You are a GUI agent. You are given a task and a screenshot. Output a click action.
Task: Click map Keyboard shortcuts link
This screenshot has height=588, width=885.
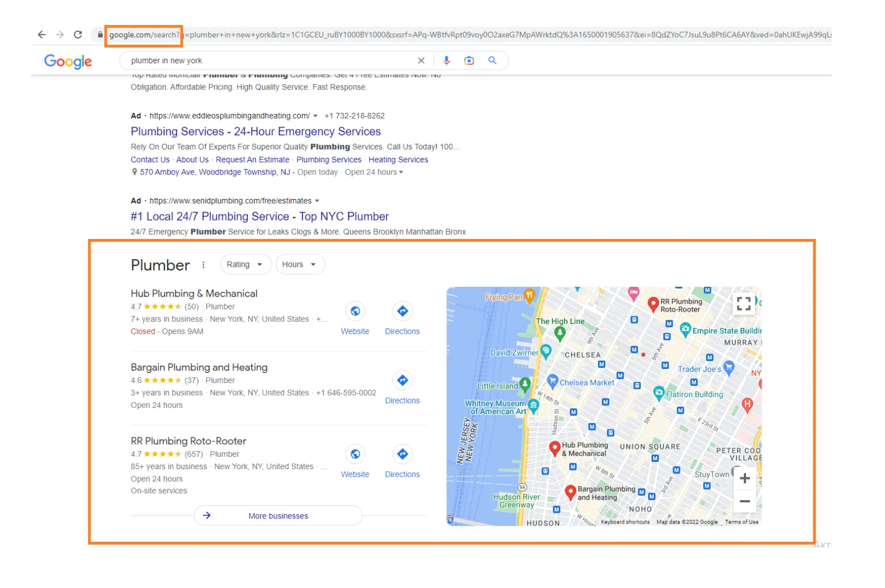click(x=625, y=522)
